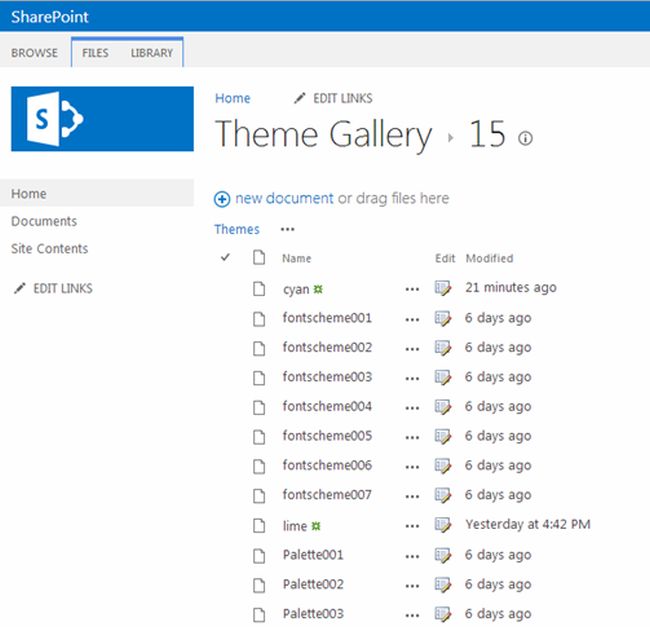Image resolution: width=650 pixels, height=627 pixels.
Task: Click the EDIT LINKS text in left sidebar
Action: pos(63,288)
